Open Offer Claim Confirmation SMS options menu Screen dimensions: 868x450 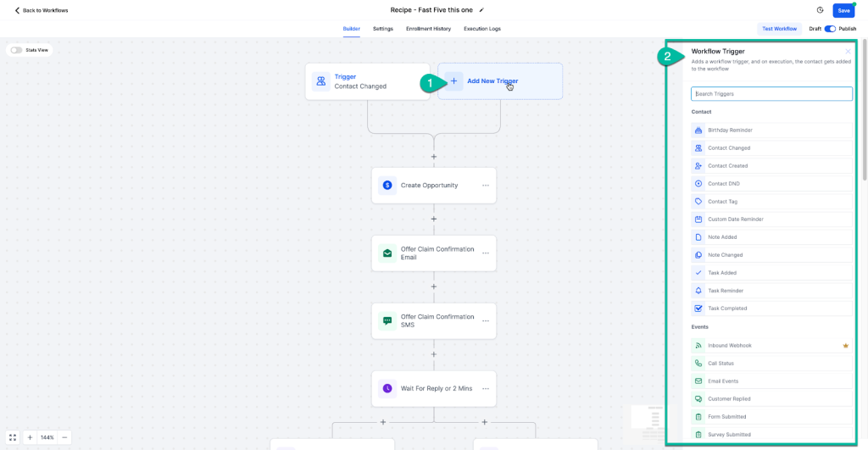coord(486,320)
